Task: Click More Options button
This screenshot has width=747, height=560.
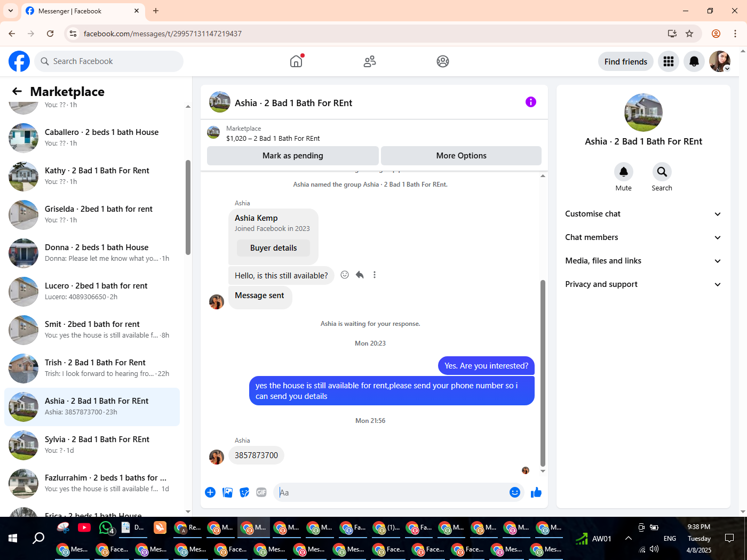Action: [x=461, y=156]
